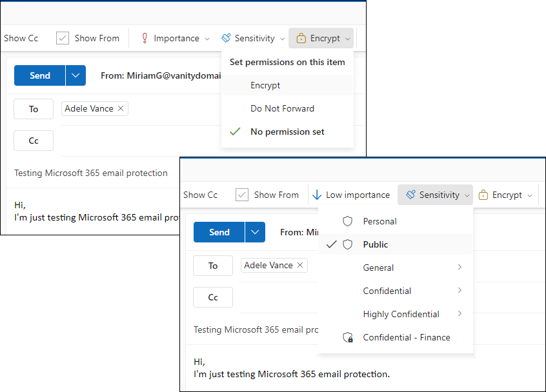546x392 pixels.
Task: Open Sensitivity dropdown arrow in top window
Action: [283, 39]
